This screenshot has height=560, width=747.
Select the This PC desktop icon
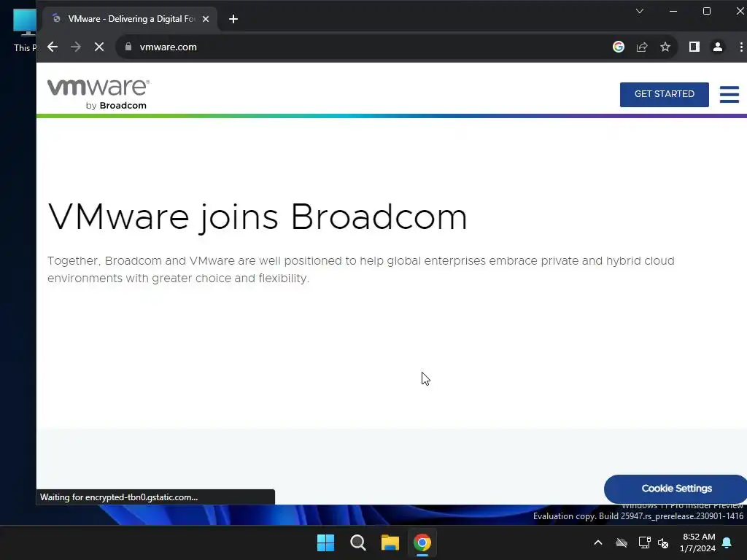coord(25,30)
